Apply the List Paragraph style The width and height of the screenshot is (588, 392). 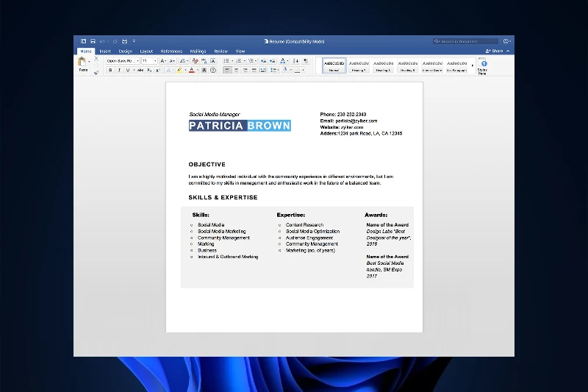[x=456, y=65]
